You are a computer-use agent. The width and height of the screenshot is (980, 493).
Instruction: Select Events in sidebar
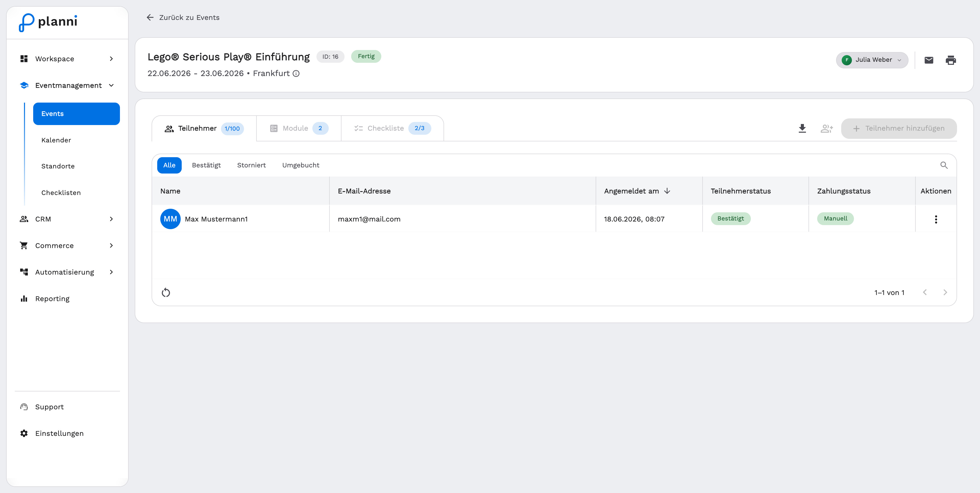77,114
